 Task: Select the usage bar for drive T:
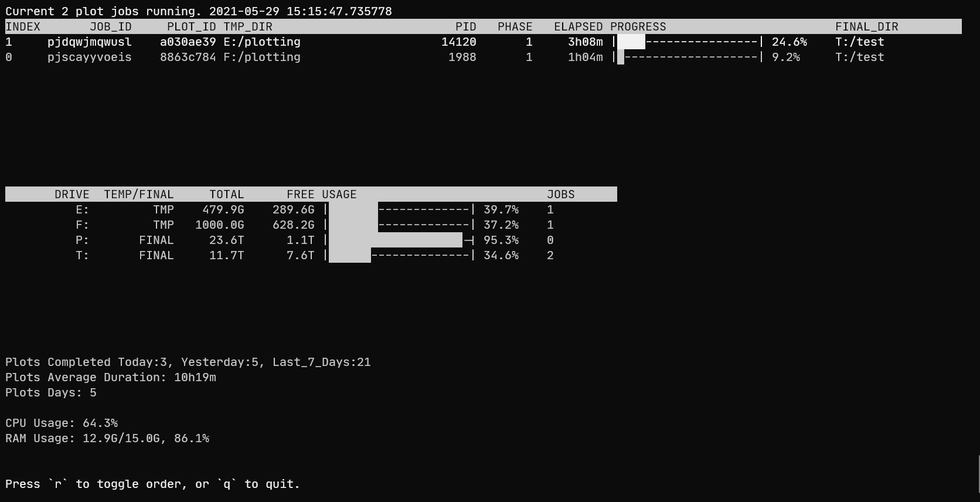tap(400, 255)
